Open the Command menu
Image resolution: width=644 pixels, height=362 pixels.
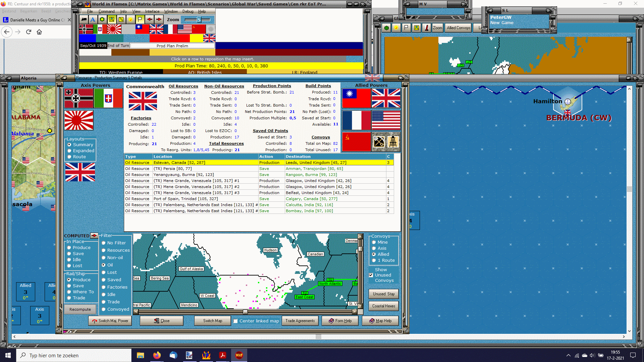pos(106,11)
